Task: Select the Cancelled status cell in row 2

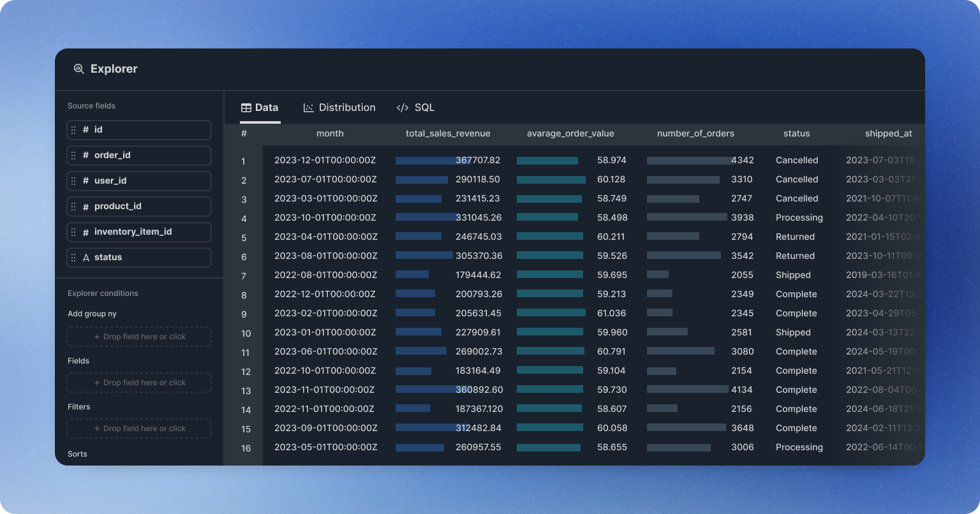Action: (x=797, y=180)
